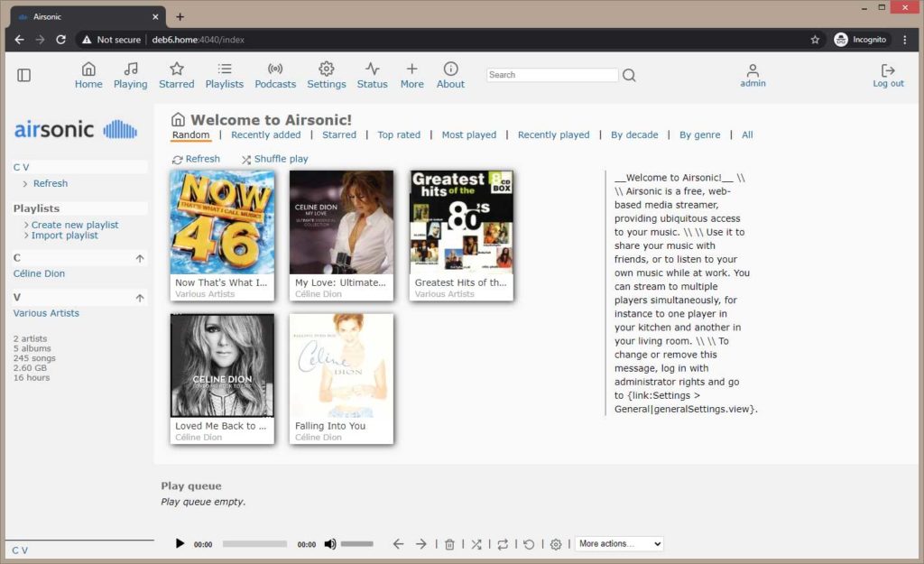This screenshot has width=924, height=564.
Task: Mute audio with the speaker icon
Action: (x=330, y=544)
